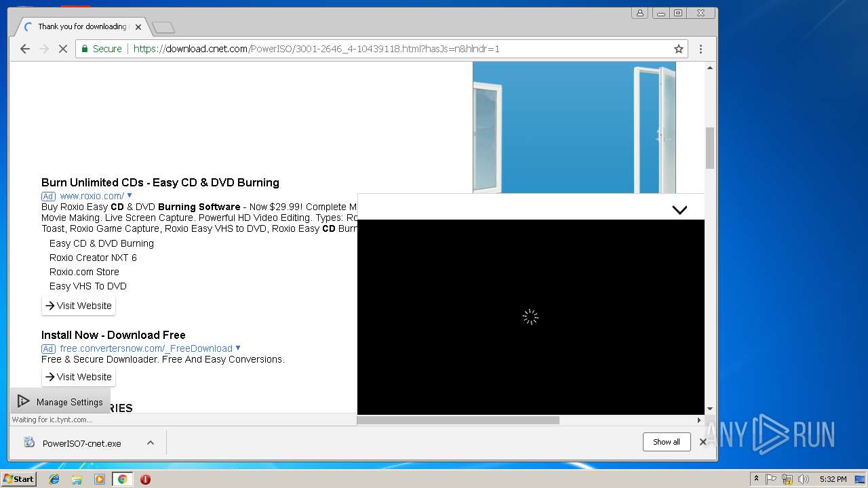Screen dimensions: 868x488
Task: Close the downloads bar
Action: [703, 442]
